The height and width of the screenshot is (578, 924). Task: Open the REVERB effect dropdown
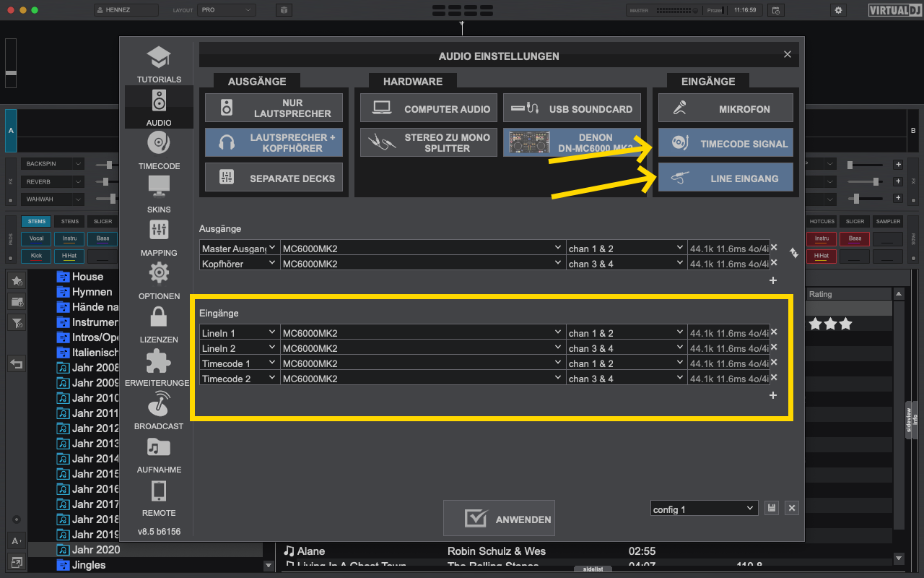click(x=53, y=181)
